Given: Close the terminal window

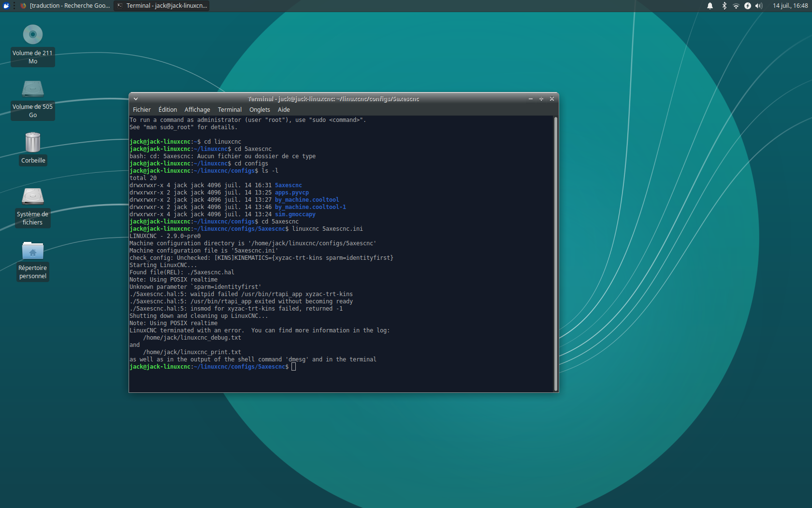Looking at the screenshot, I should tap(552, 99).
